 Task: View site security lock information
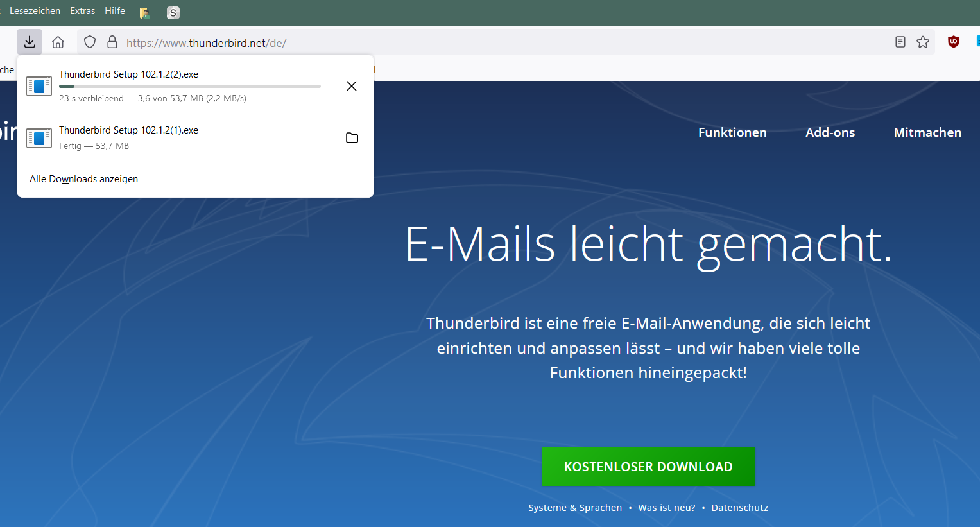[x=112, y=42]
